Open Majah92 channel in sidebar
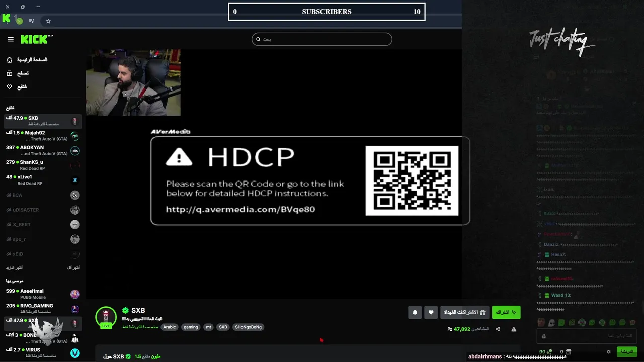 [x=43, y=136]
